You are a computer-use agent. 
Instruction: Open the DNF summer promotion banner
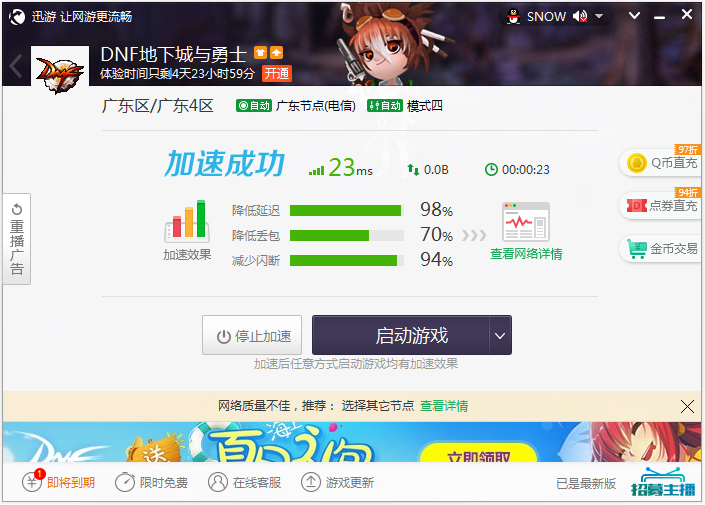[352, 442]
